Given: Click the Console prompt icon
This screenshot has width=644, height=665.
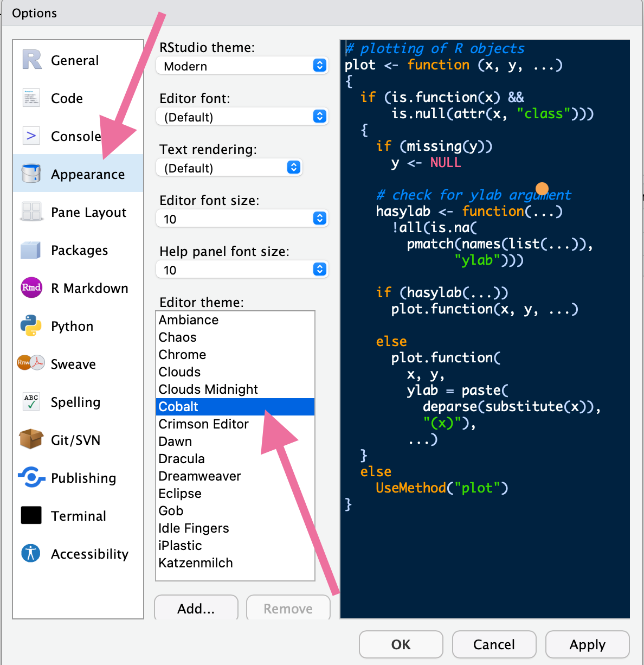Looking at the screenshot, I should pyautogui.click(x=31, y=136).
